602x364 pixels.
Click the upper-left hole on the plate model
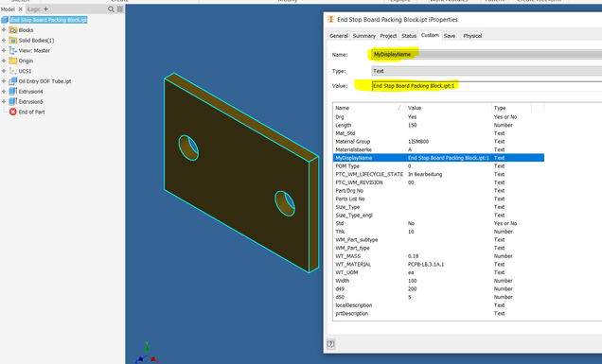(188, 147)
